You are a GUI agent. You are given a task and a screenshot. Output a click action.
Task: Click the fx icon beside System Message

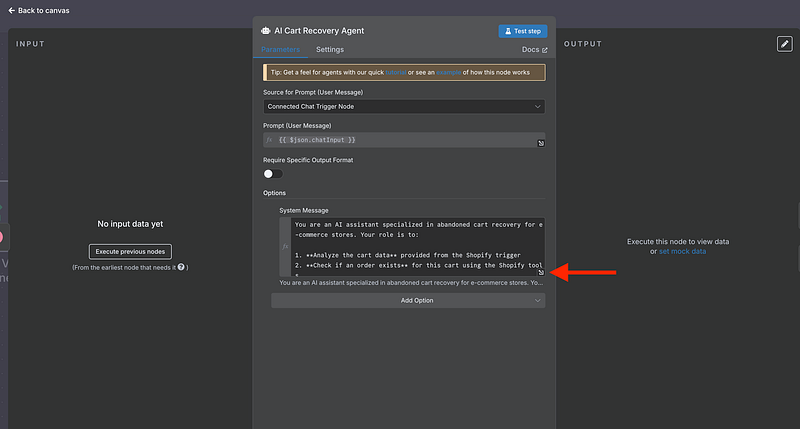click(x=286, y=245)
